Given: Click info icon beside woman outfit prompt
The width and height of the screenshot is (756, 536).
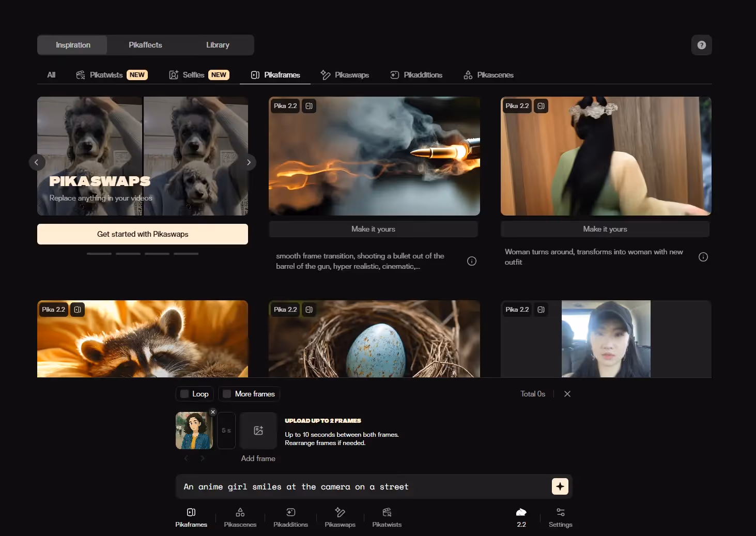Looking at the screenshot, I should click(x=703, y=257).
